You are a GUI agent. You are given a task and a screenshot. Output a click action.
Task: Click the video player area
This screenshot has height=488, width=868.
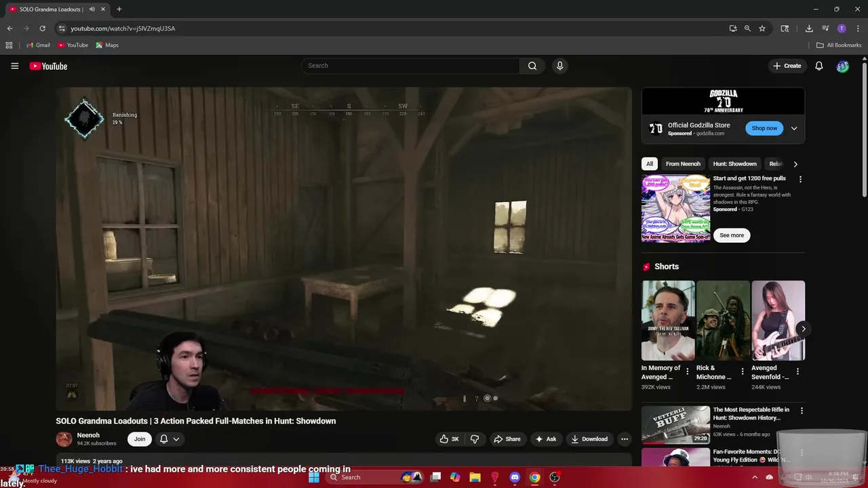click(x=344, y=249)
